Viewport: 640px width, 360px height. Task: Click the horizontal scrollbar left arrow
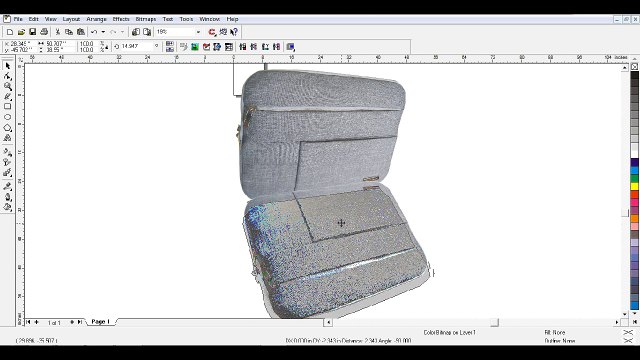pyautogui.click(x=329, y=322)
